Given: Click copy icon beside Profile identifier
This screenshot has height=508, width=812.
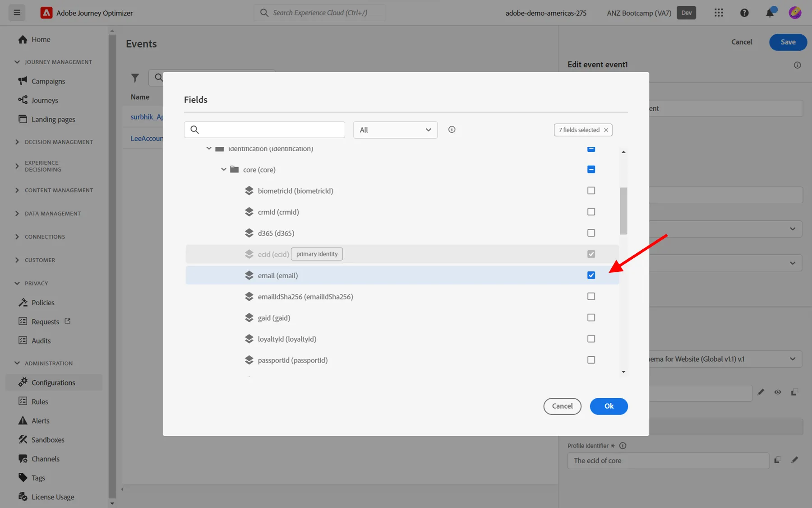Looking at the screenshot, I should 778,460.
